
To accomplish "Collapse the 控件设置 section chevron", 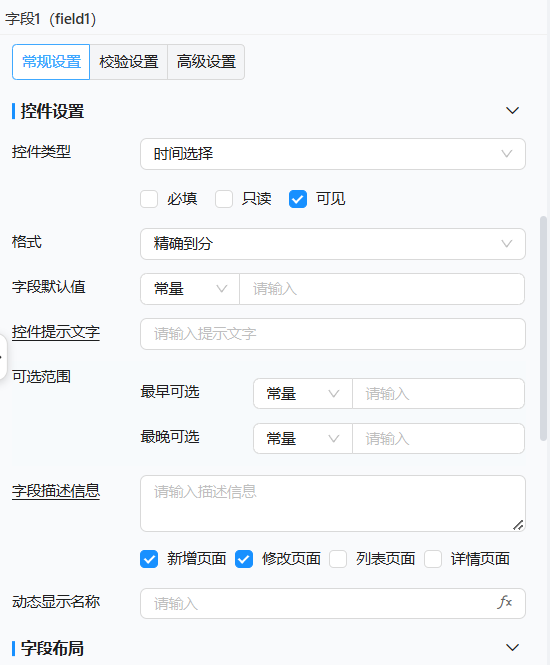I will pos(513,111).
